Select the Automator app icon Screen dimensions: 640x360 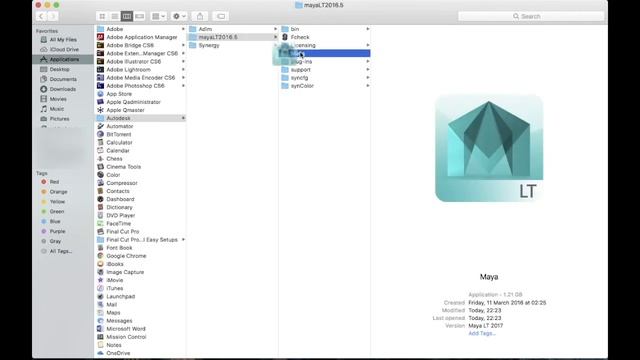point(100,126)
